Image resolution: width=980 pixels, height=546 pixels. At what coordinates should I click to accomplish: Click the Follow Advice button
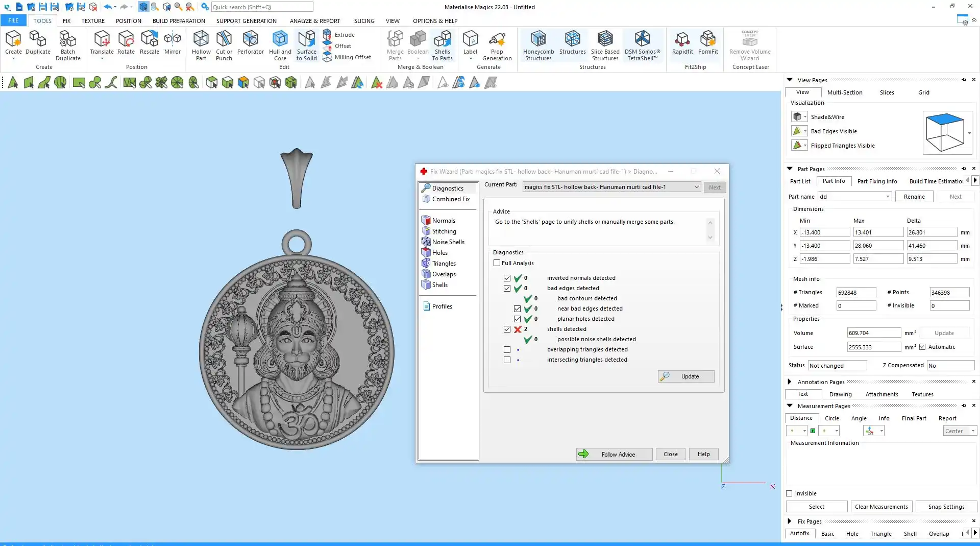[x=614, y=454]
